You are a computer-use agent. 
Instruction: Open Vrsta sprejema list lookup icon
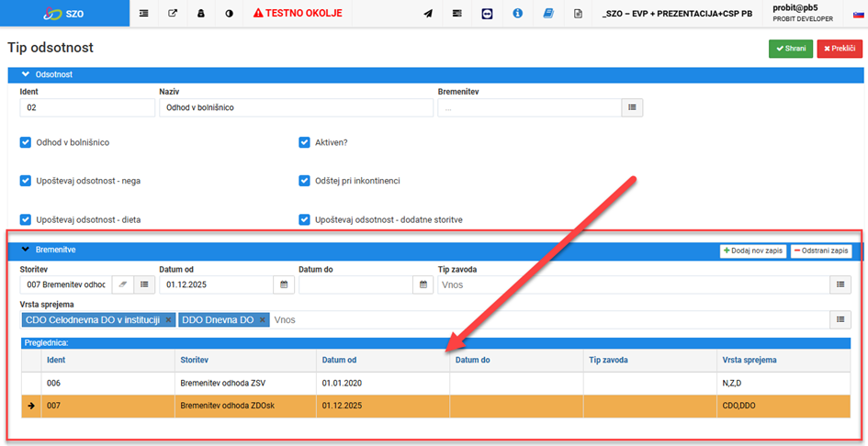[840, 319]
